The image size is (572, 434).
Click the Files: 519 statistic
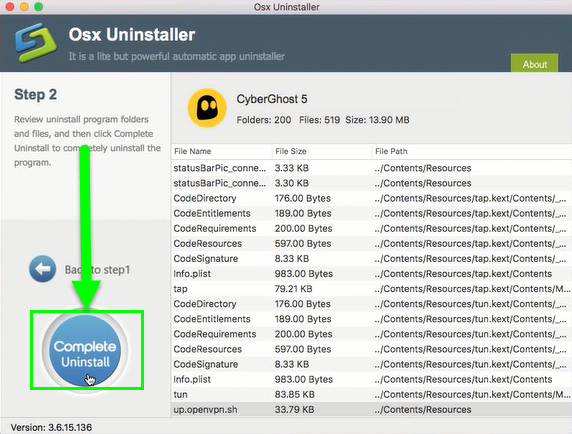click(320, 120)
